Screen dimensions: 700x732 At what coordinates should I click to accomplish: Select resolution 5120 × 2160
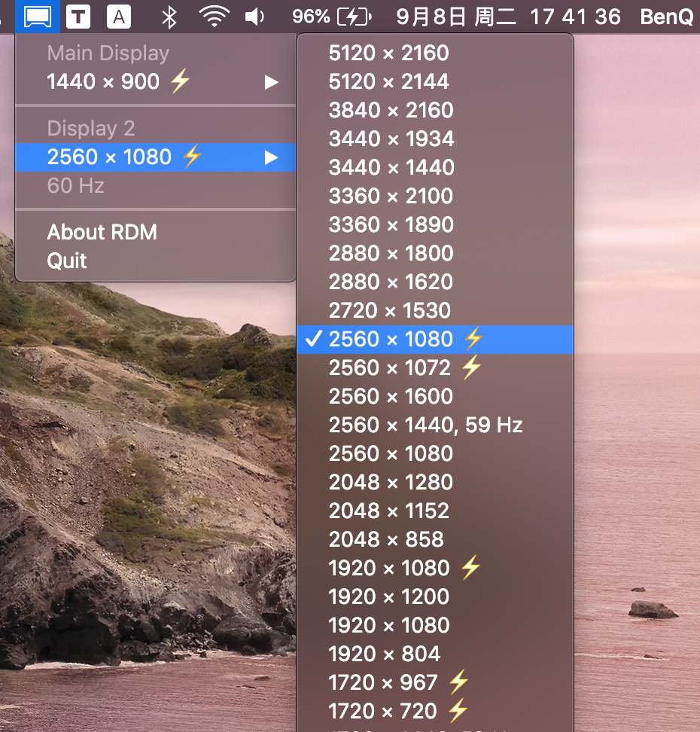435,53
